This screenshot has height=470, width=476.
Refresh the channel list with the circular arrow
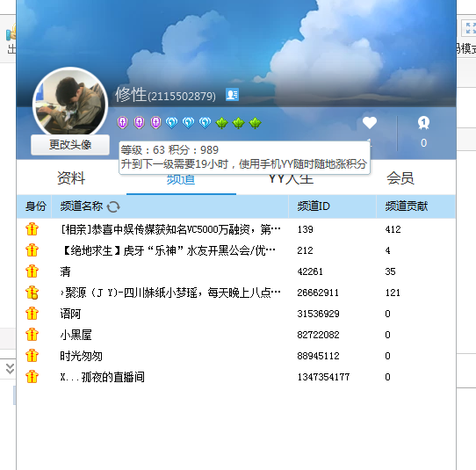113,206
